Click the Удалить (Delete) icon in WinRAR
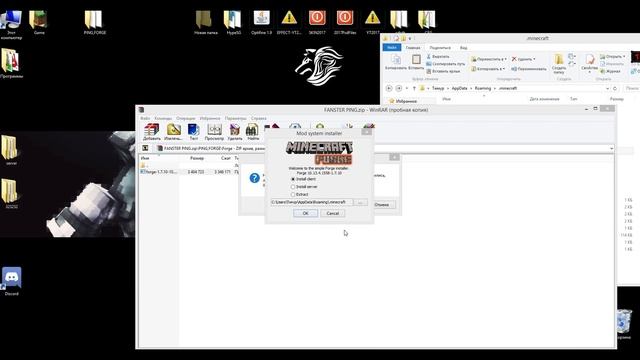This screenshot has height=360, width=640. (x=235, y=132)
